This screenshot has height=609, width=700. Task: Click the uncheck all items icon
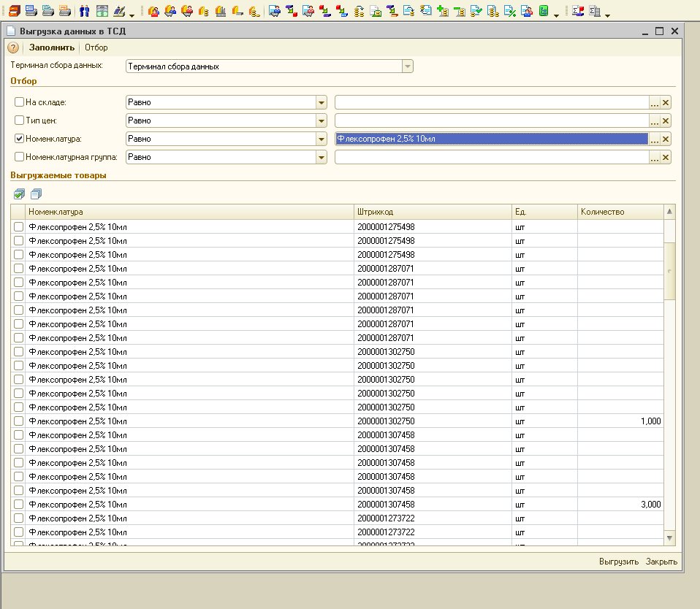[x=36, y=194]
